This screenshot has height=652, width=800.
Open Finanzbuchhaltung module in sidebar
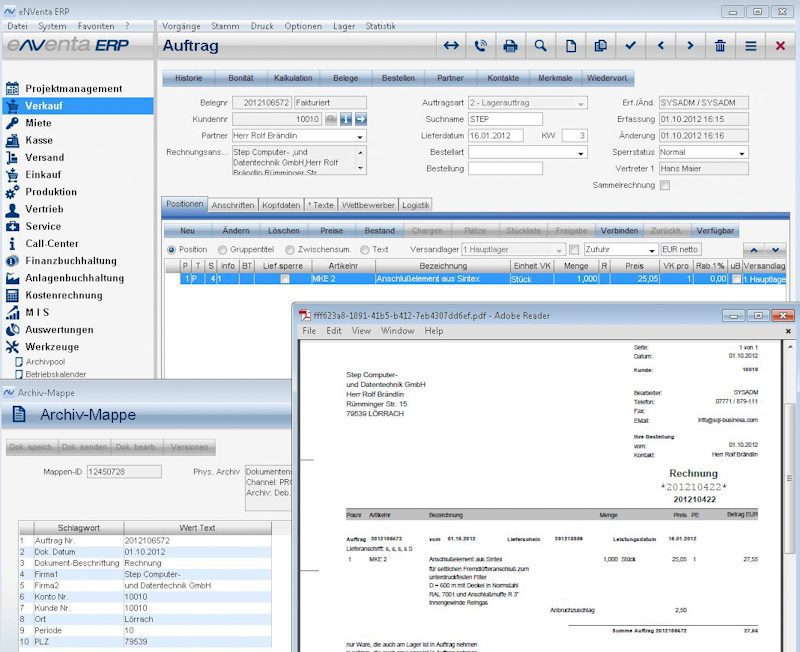click(71, 261)
